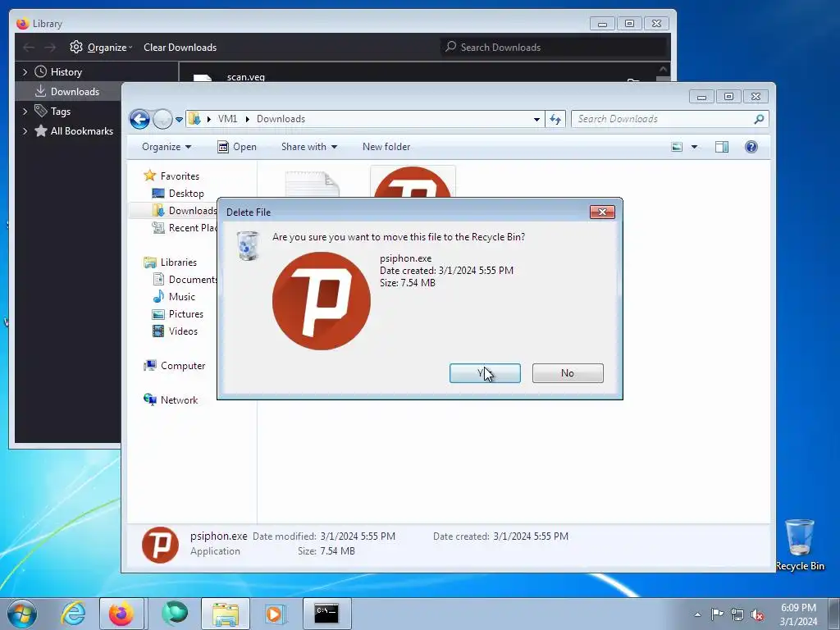The image size is (840, 630).
Task: Close the Delete File dialog
Action: 602,212
